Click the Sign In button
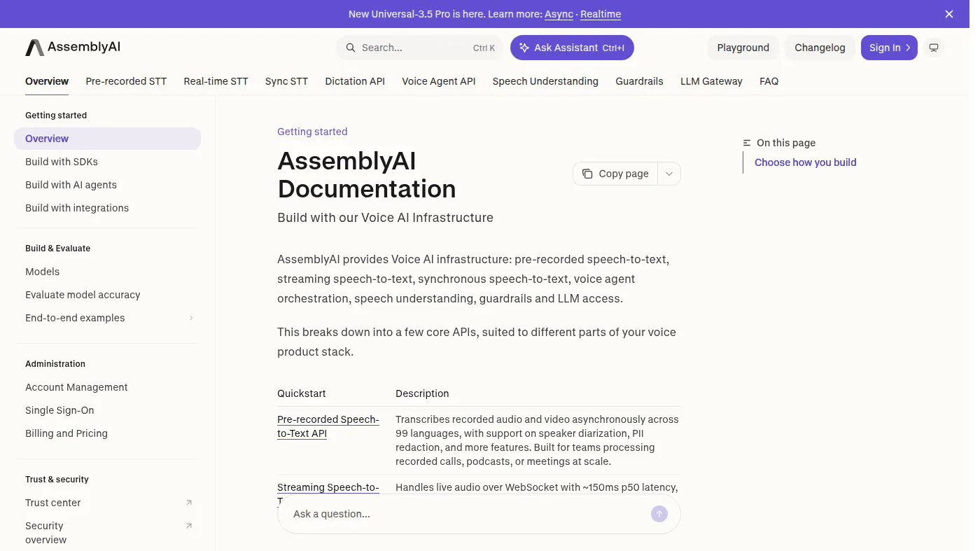Viewport: 980px width, 551px height. pos(889,48)
